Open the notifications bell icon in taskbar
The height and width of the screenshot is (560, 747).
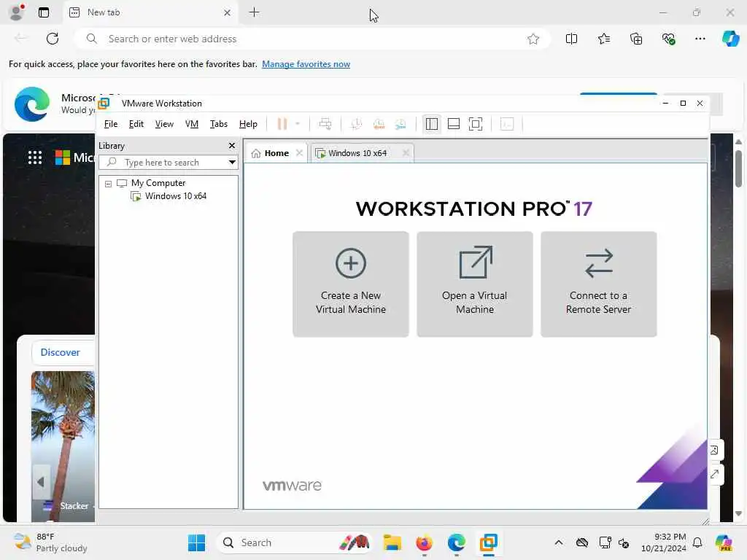click(697, 542)
